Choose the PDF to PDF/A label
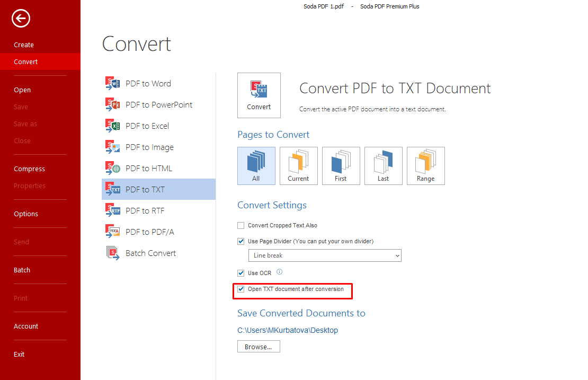Screen dimensions: 588x380 149,232
